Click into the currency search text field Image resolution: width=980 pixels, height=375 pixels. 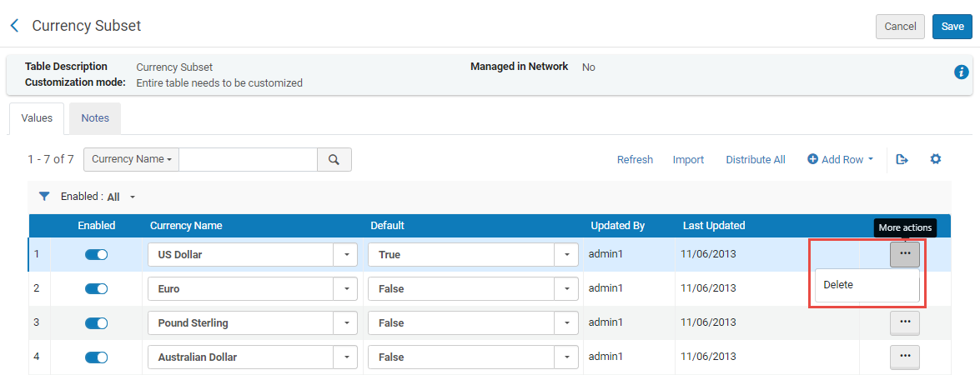pyautogui.click(x=248, y=160)
